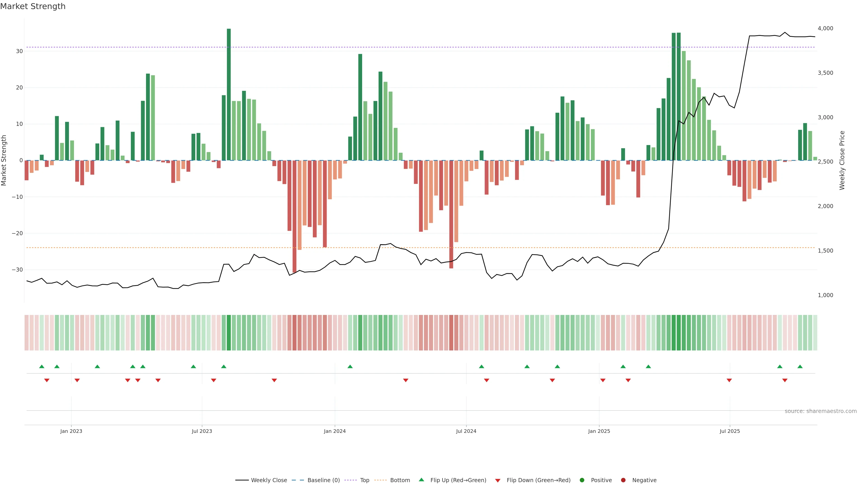Click the Market Strength chart title

(x=33, y=6)
